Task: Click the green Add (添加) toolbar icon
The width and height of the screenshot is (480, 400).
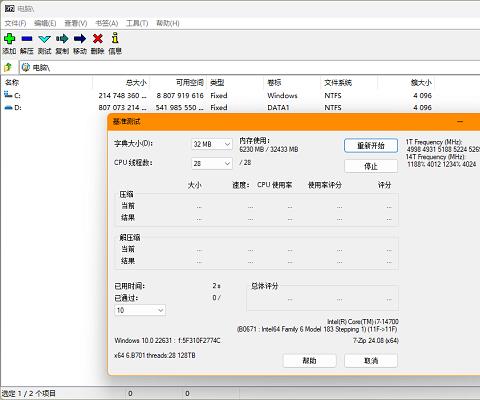Action: pyautogui.click(x=9, y=39)
